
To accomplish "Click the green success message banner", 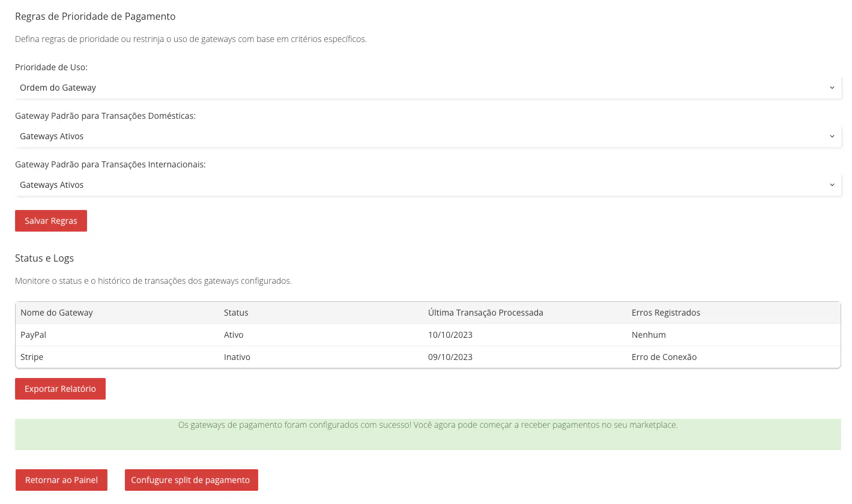I will click(x=428, y=434).
